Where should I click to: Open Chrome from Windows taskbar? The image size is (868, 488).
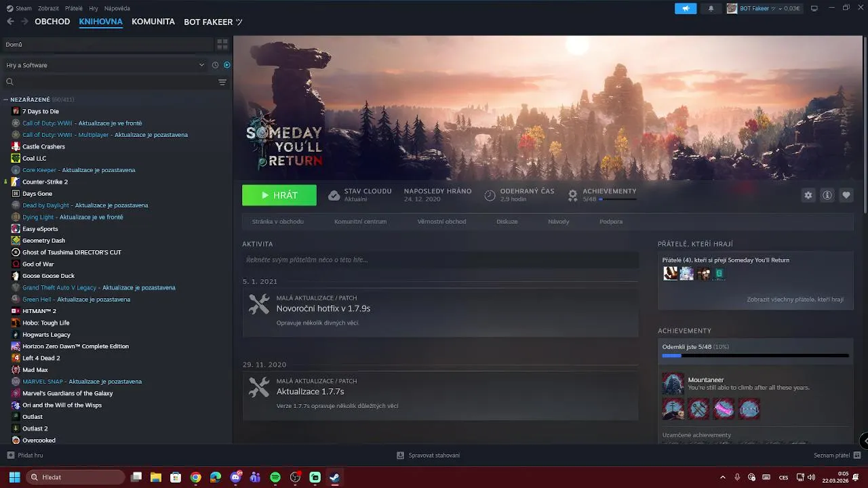pyautogui.click(x=196, y=477)
